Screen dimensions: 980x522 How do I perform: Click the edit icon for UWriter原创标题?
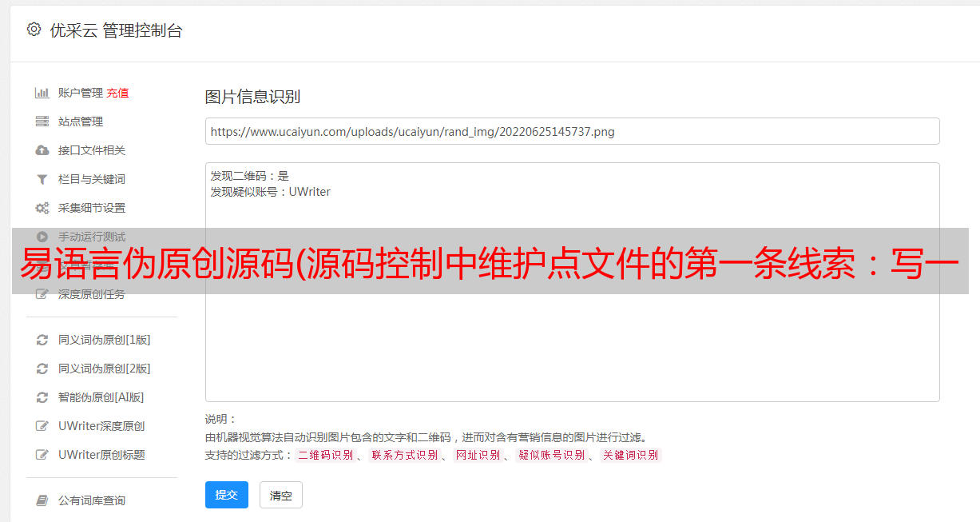pyautogui.click(x=42, y=455)
